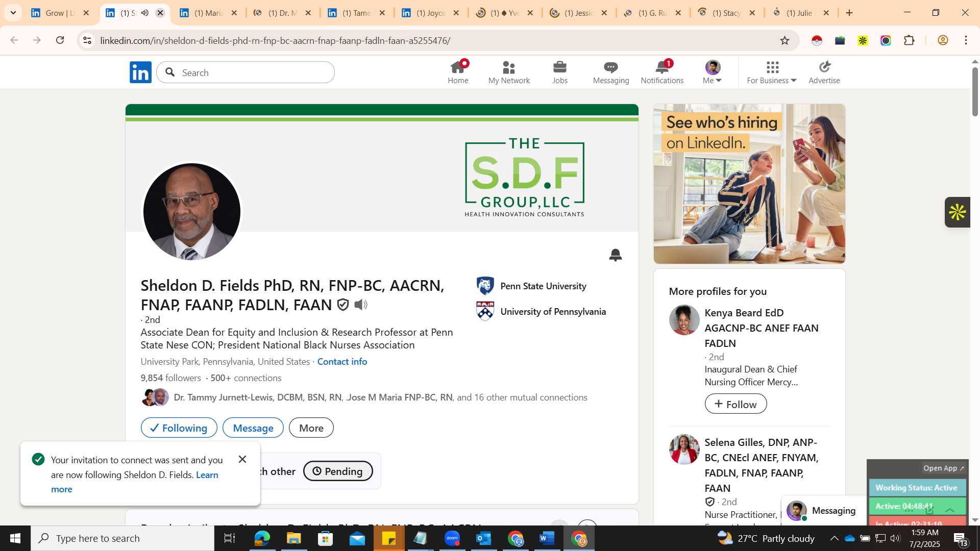
Task: Expand the For Business menu
Action: pyautogui.click(x=772, y=72)
